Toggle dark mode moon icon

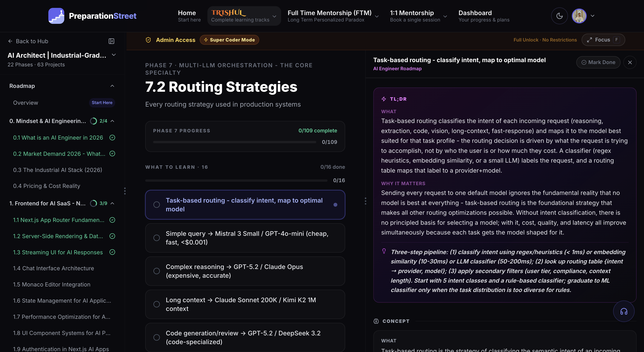tap(559, 16)
